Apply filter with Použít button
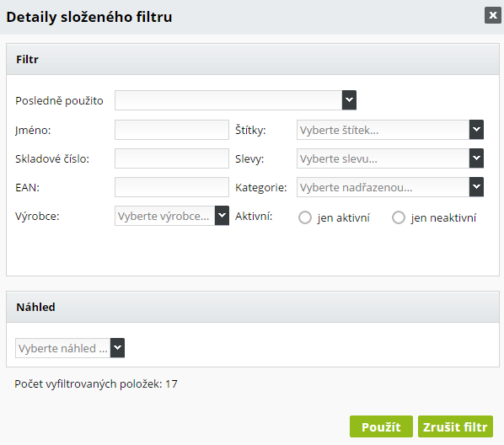Image resolution: width=504 pixels, height=445 pixels. tap(381, 426)
